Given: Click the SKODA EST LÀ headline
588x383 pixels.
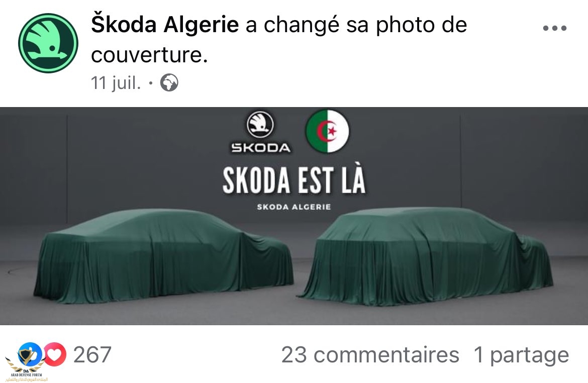Looking at the screenshot, I should 293,180.
